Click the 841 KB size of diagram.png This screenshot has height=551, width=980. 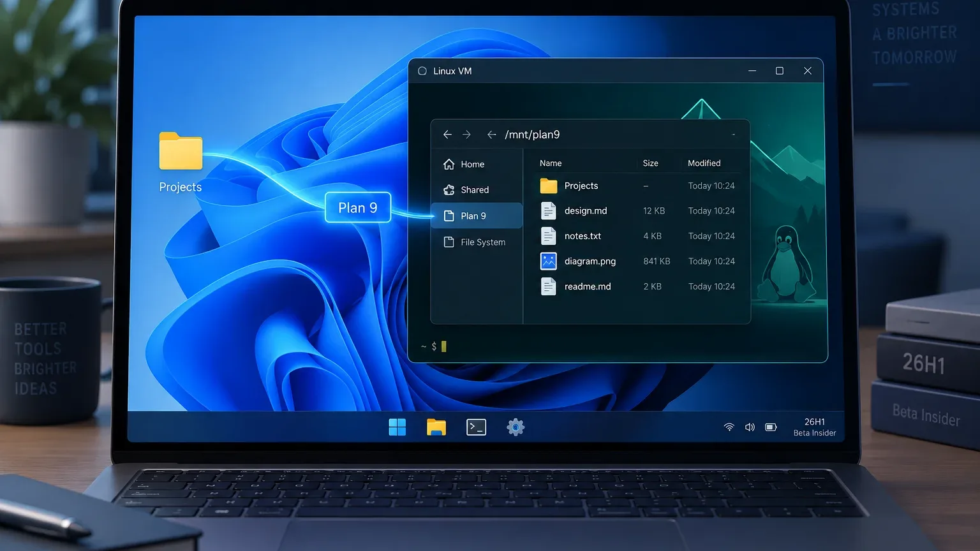(657, 261)
